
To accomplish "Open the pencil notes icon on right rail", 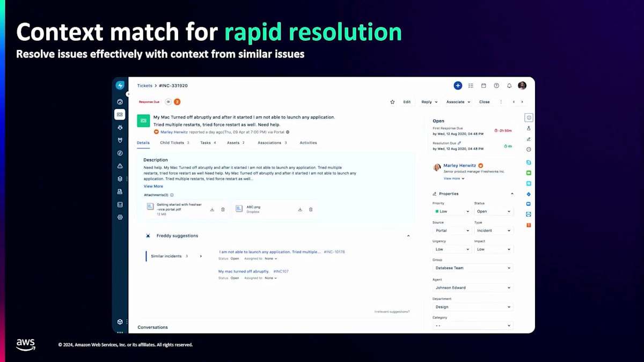I will click(x=529, y=139).
